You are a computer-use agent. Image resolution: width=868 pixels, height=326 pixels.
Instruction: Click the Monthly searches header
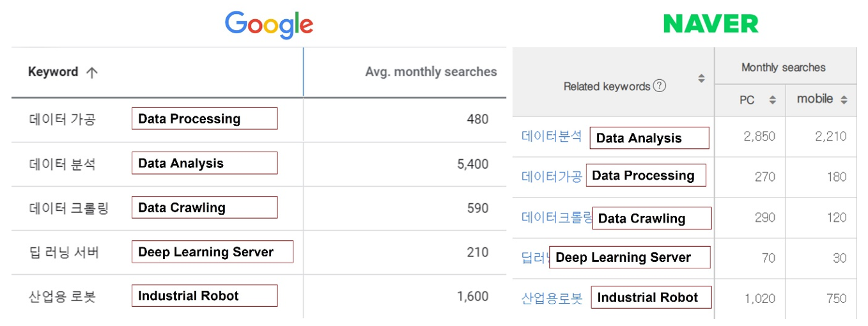click(x=783, y=67)
